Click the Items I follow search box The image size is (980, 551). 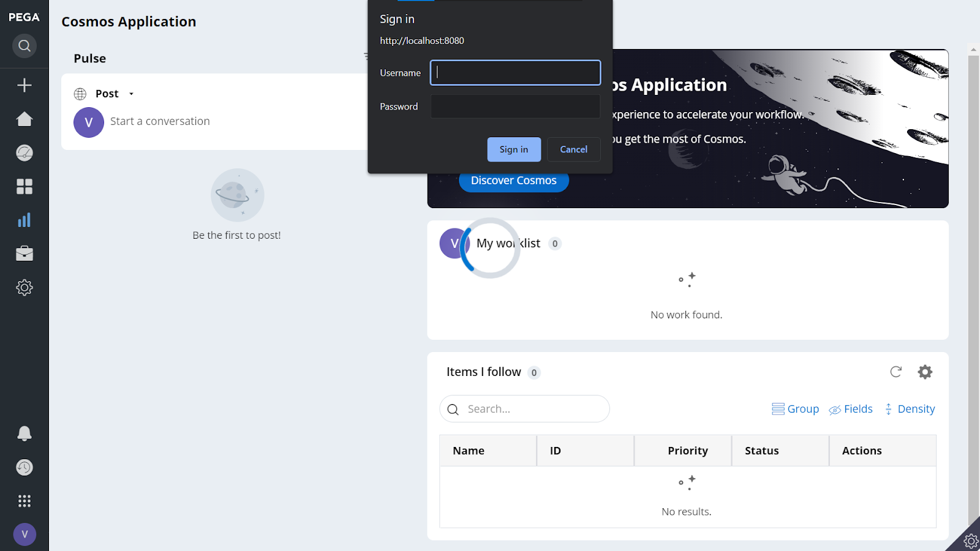click(524, 408)
